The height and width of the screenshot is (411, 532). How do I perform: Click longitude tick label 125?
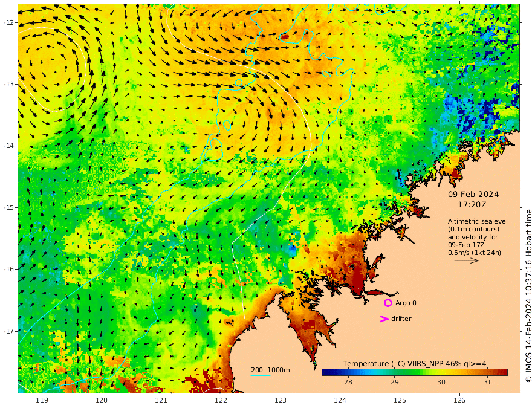400,400
